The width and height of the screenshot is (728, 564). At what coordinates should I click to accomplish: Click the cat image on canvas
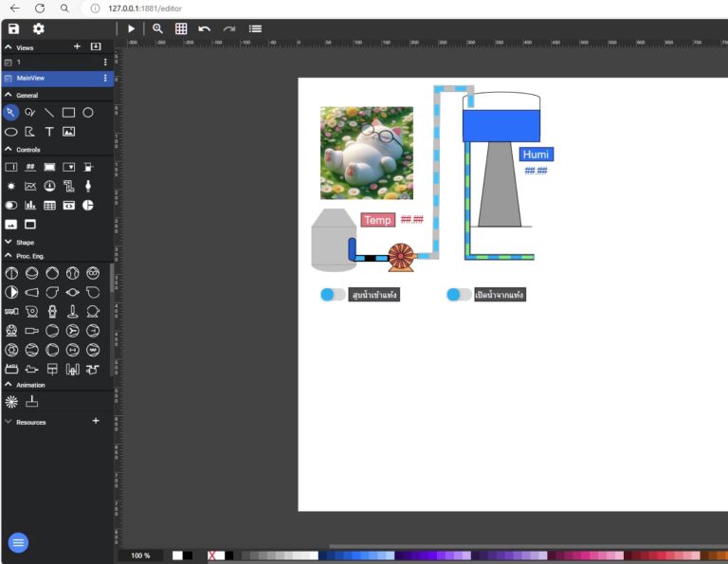click(367, 153)
